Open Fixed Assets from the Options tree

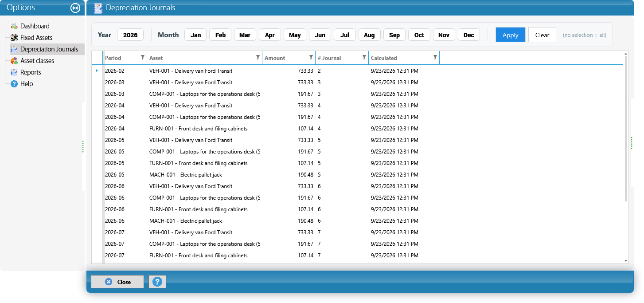coord(36,38)
